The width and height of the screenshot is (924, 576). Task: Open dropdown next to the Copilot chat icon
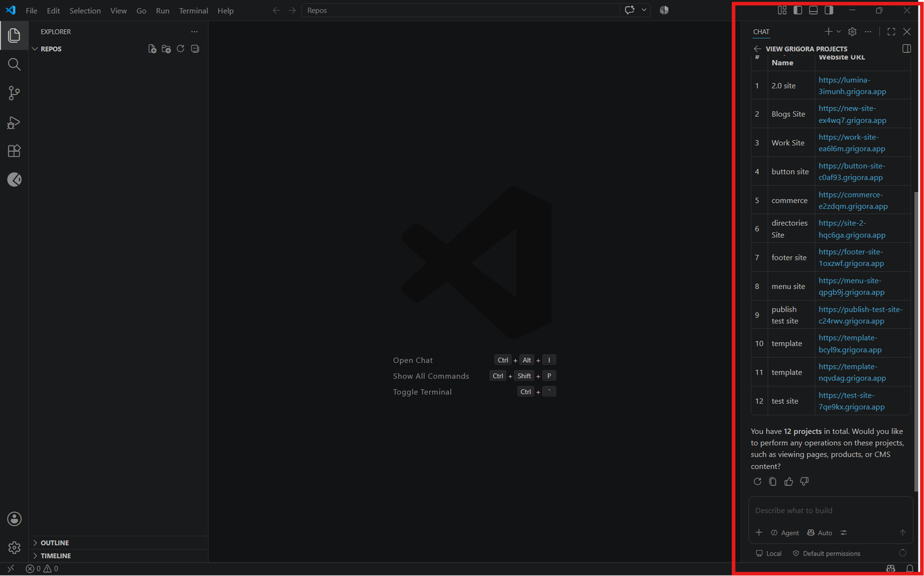pos(644,10)
